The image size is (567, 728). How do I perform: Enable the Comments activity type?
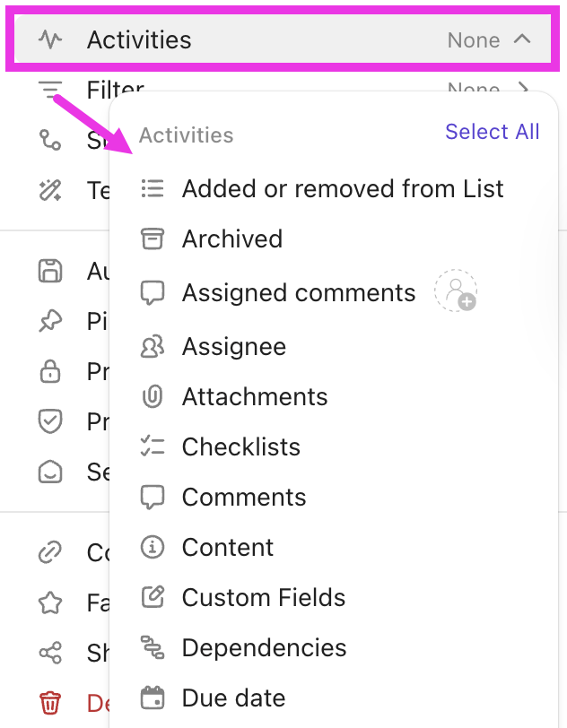click(244, 497)
